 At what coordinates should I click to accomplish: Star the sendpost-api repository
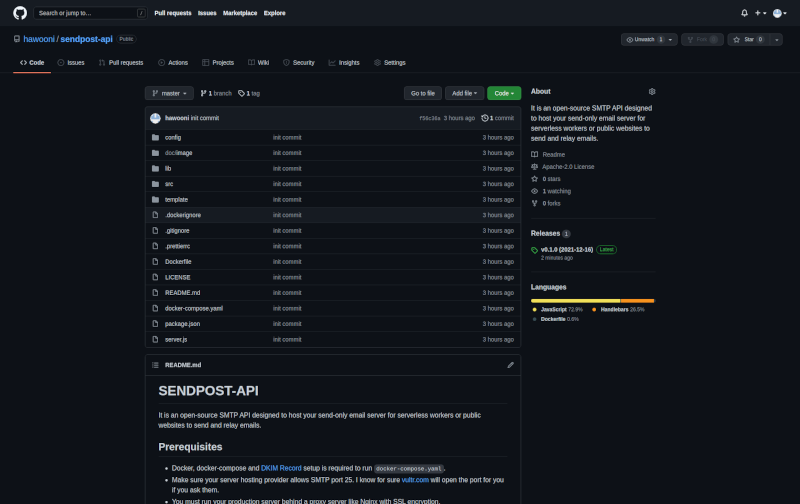click(748, 39)
